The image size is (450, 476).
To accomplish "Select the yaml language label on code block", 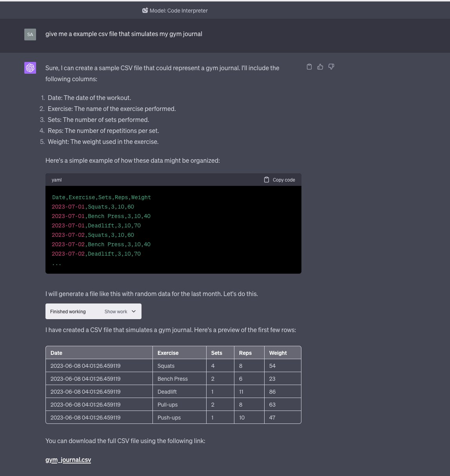I will point(56,180).
